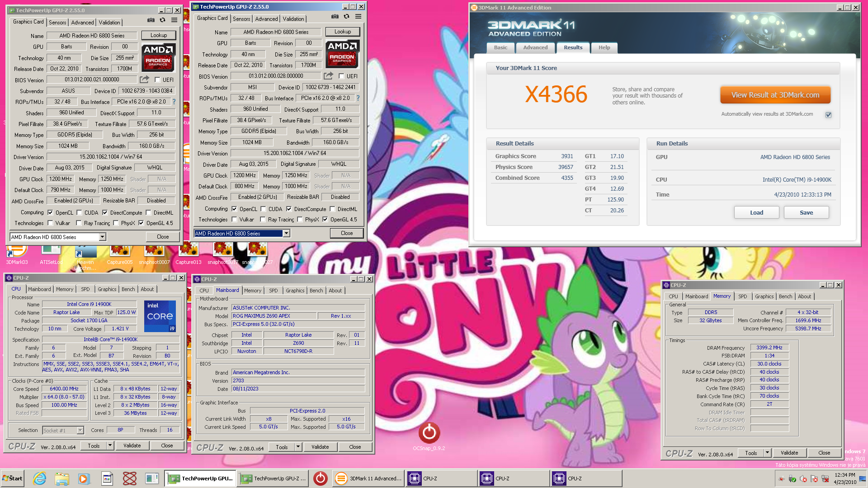Toggle Vulkan checkbox in MSI GPU-Z window

coord(234,220)
